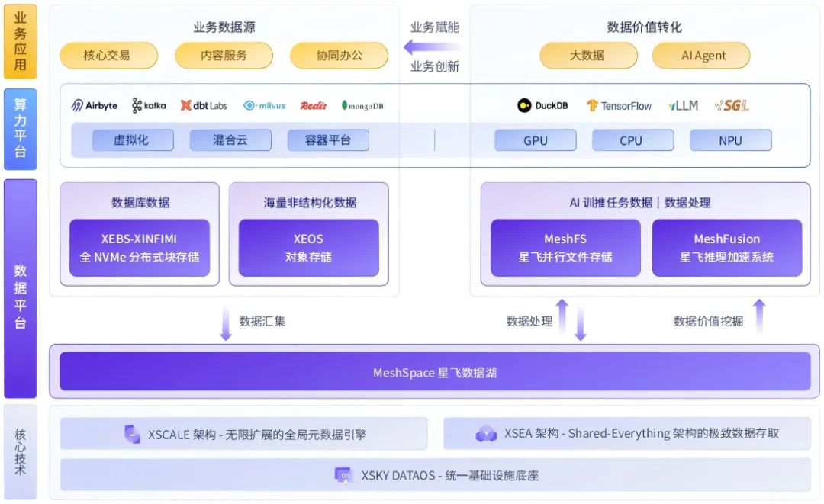This screenshot has width=824, height=504.
Task: Click the 混合云 block
Action: (x=230, y=140)
